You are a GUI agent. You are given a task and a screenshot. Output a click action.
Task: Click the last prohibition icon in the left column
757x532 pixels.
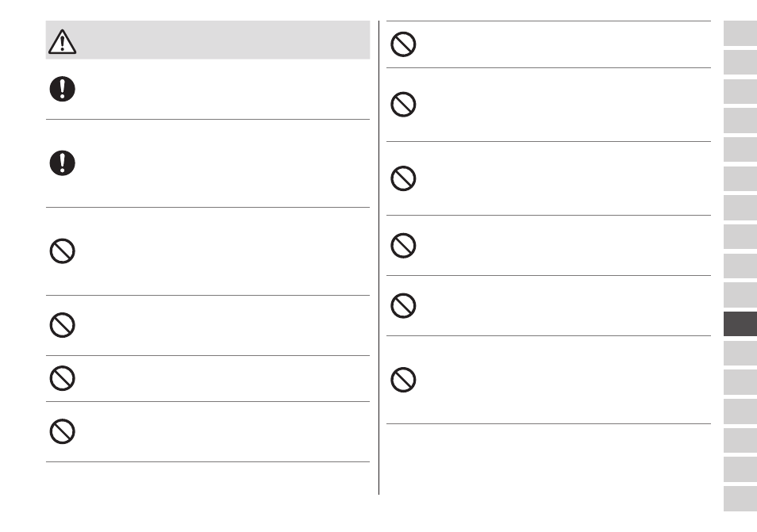click(62, 431)
